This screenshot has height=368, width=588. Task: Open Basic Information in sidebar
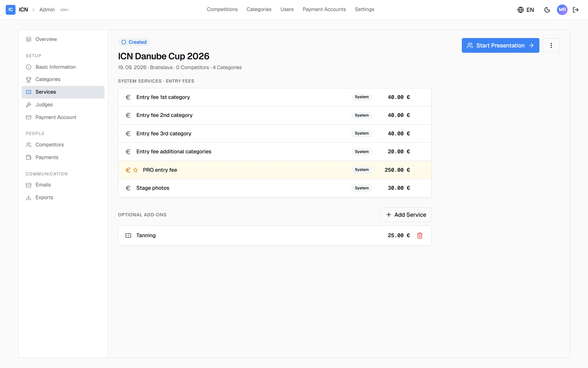(63, 67)
